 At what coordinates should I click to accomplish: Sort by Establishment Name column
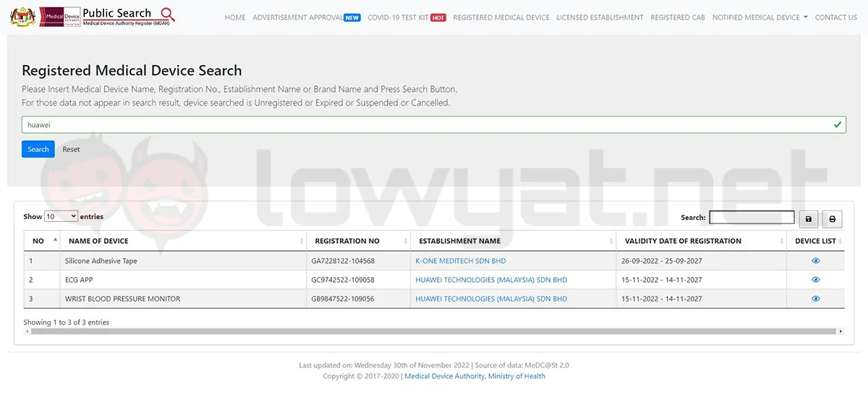[513, 241]
